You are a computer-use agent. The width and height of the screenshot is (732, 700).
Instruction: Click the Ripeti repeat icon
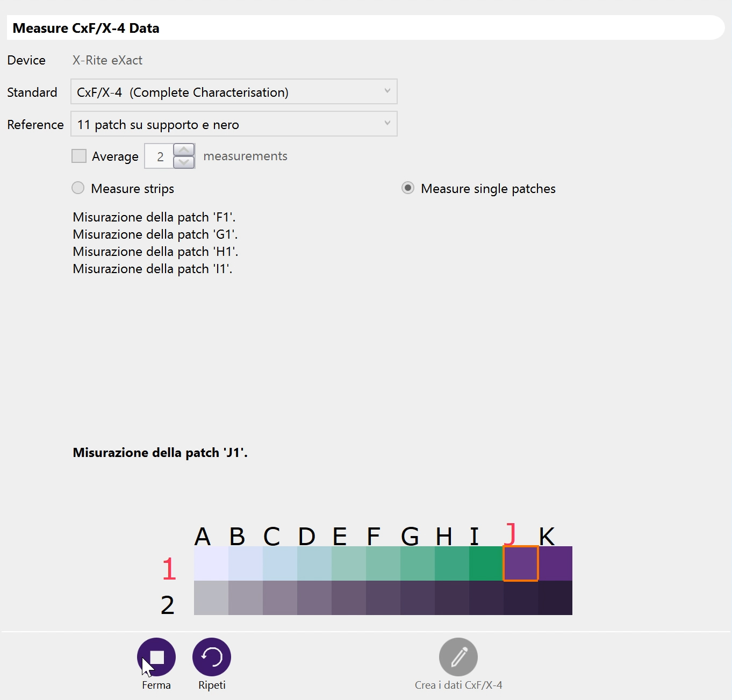212,657
